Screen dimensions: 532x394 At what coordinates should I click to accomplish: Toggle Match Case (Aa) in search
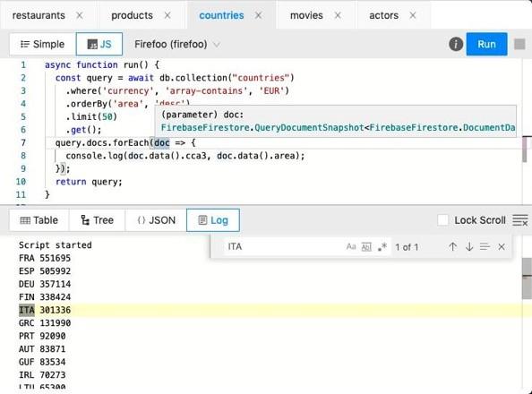click(351, 247)
